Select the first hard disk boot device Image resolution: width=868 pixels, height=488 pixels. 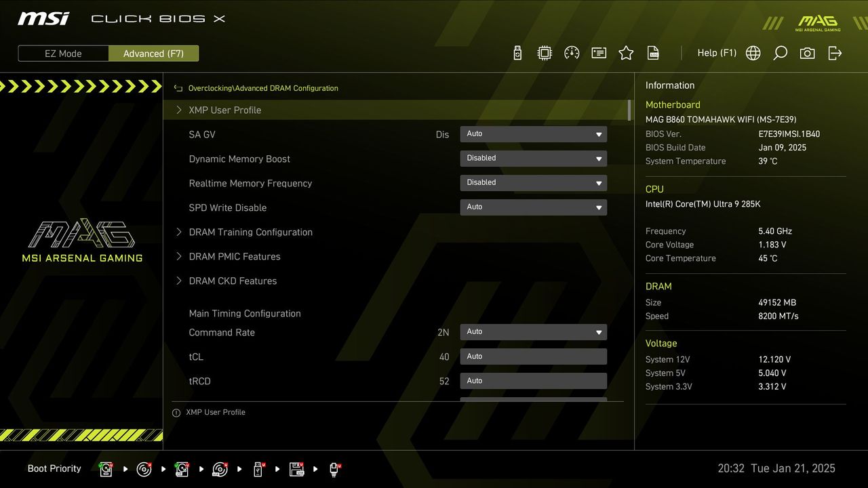click(106, 468)
